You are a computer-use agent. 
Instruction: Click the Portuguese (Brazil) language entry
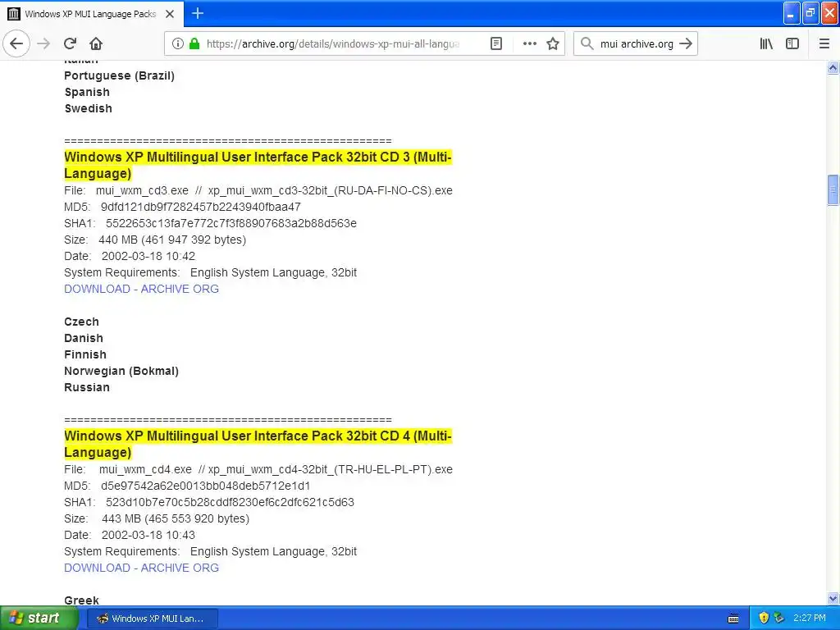(120, 75)
